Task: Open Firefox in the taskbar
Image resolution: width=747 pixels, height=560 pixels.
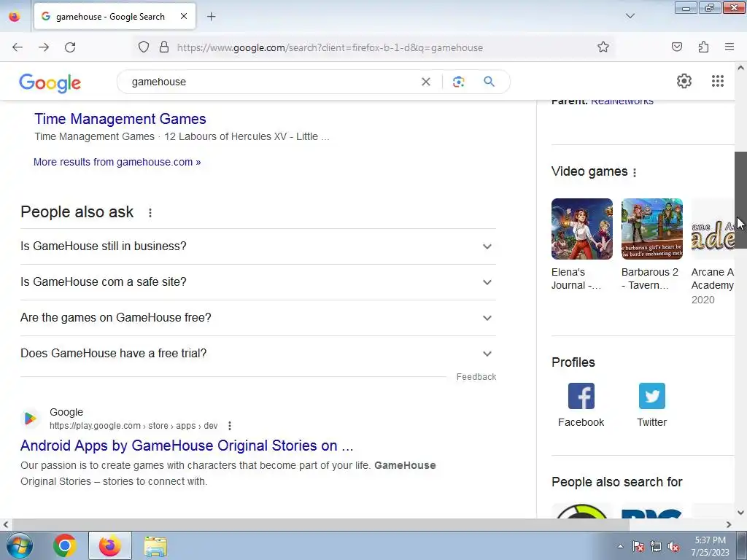Action: pyautogui.click(x=110, y=545)
